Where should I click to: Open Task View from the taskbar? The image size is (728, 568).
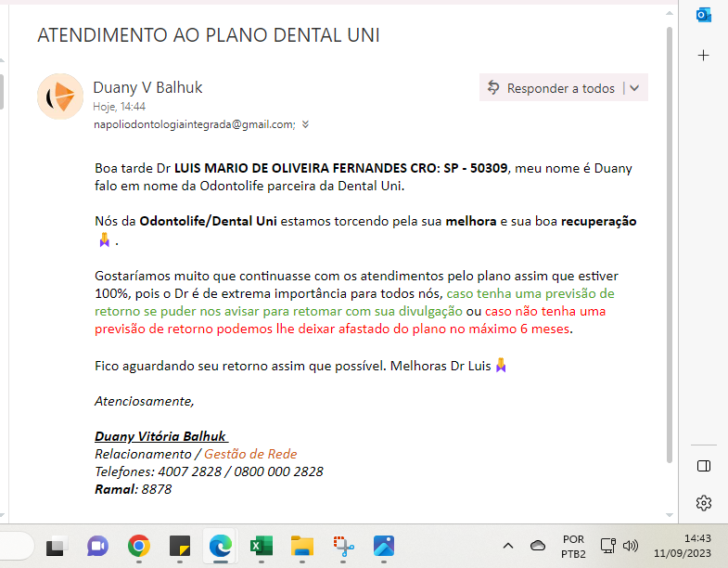pyautogui.click(x=57, y=546)
